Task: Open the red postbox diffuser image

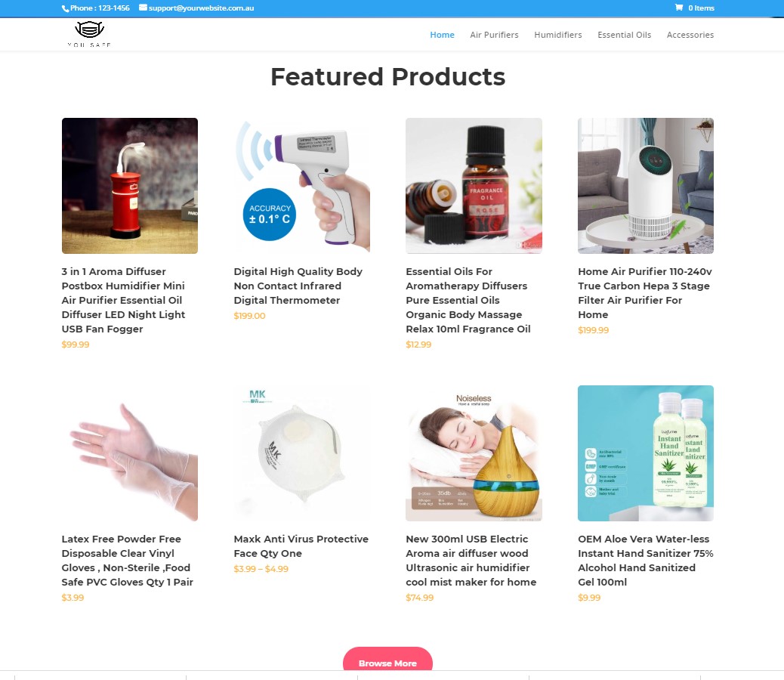Action: 129,186
